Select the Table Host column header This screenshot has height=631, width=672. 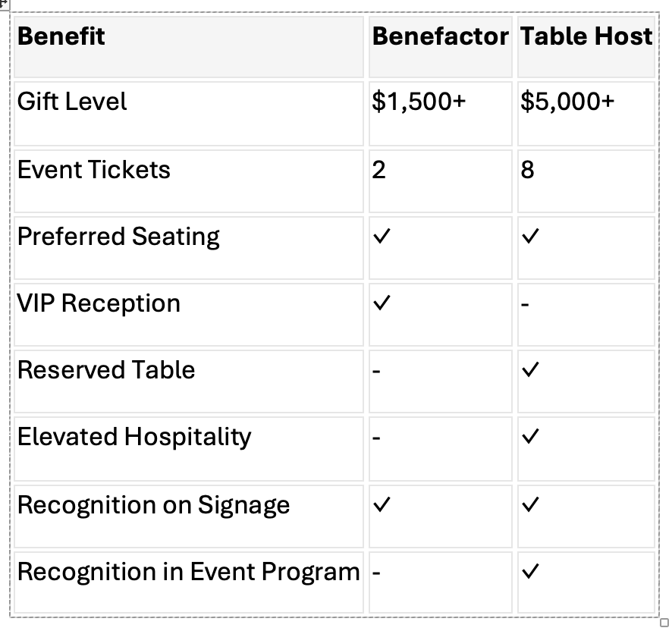[586, 47]
